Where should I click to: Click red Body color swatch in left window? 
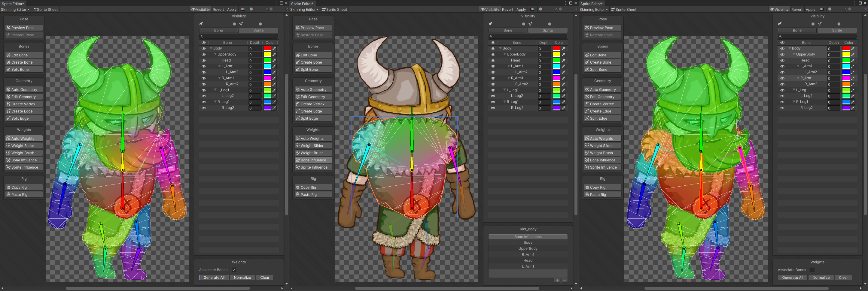[267, 48]
